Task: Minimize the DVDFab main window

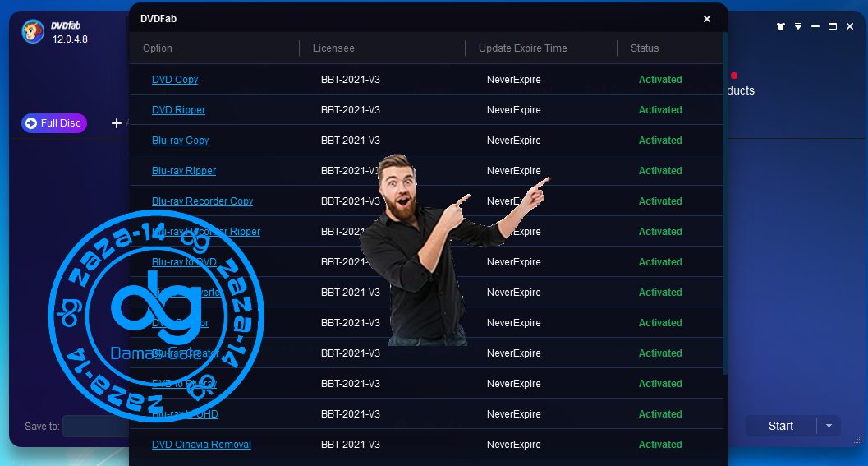Action: 815,26
